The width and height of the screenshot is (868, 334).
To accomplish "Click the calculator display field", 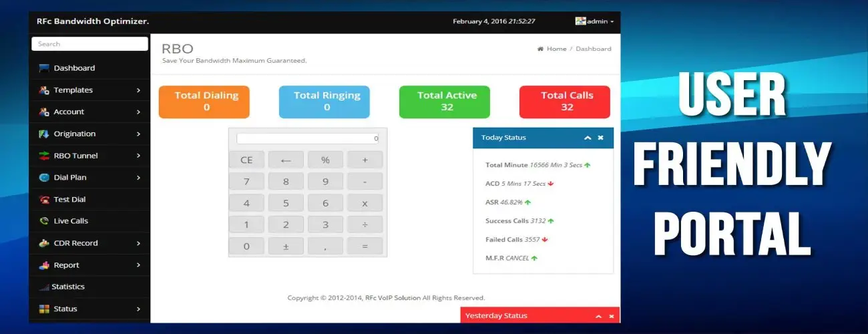I will coord(307,138).
